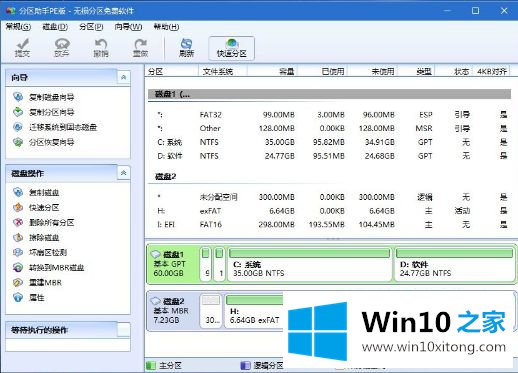This screenshot has width=518, height=373.
Task: Click the 快速分区 toolbar button
Action: pos(232,48)
